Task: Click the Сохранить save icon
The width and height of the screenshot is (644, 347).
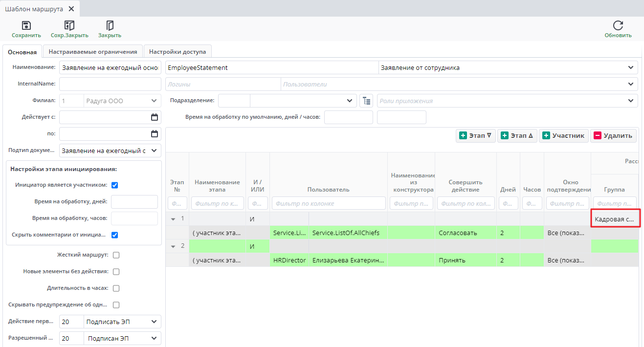Action: 26,25
